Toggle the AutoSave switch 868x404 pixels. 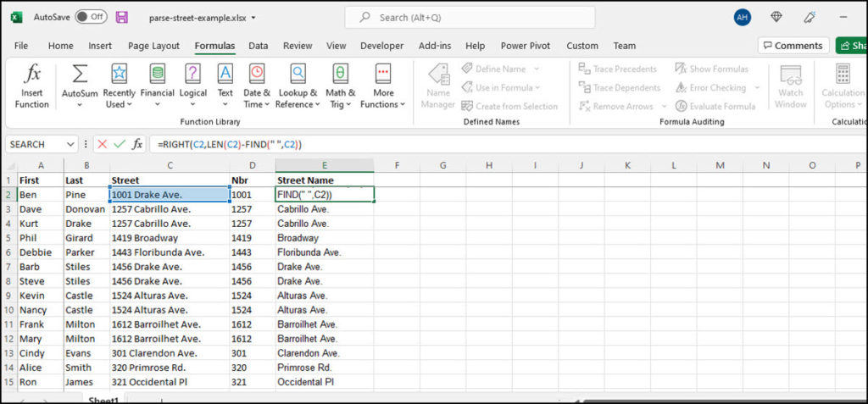tap(91, 17)
